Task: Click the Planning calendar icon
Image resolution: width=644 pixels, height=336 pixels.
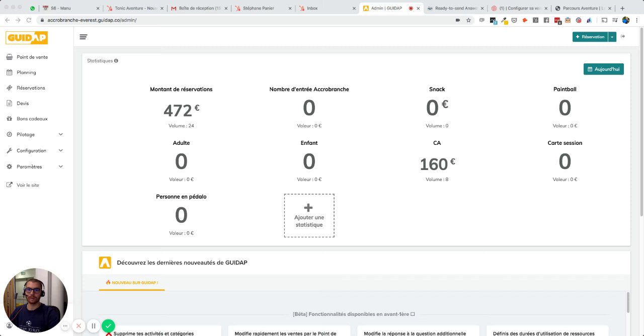Action: click(9, 72)
